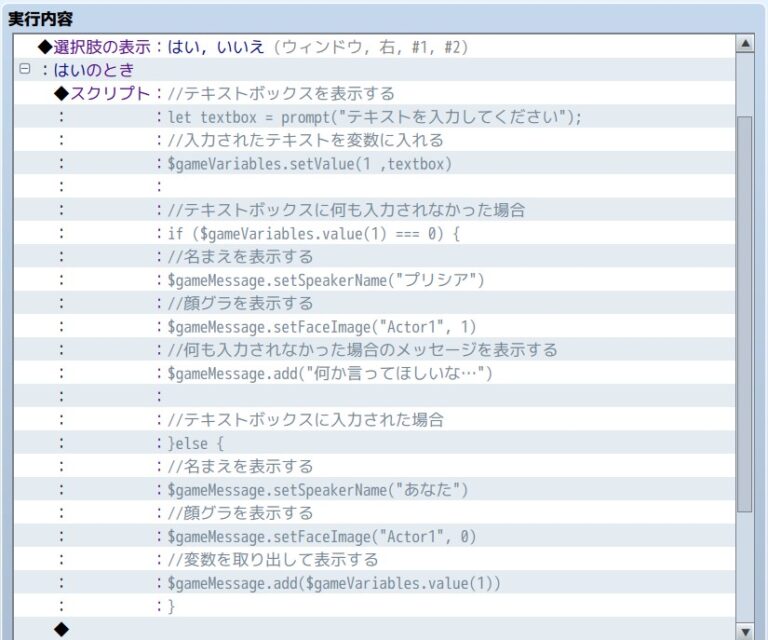Select the if $gameVariables.value(1) === 0 line
The image size is (768, 640).
coord(313,234)
